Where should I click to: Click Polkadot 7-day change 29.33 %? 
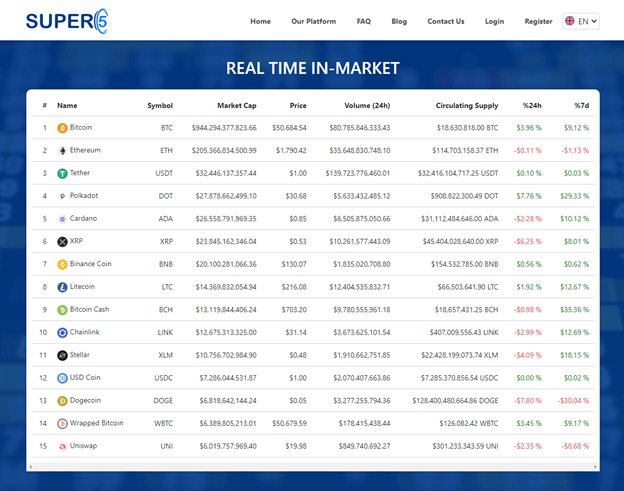coord(574,196)
